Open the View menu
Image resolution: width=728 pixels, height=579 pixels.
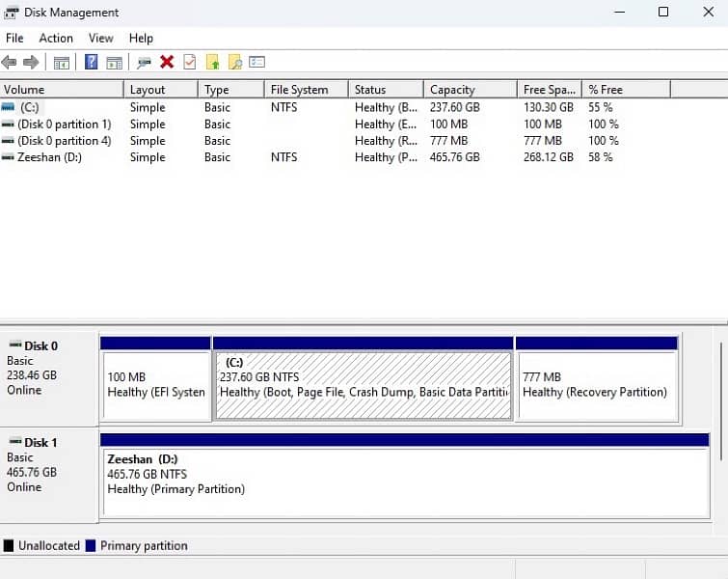101,38
